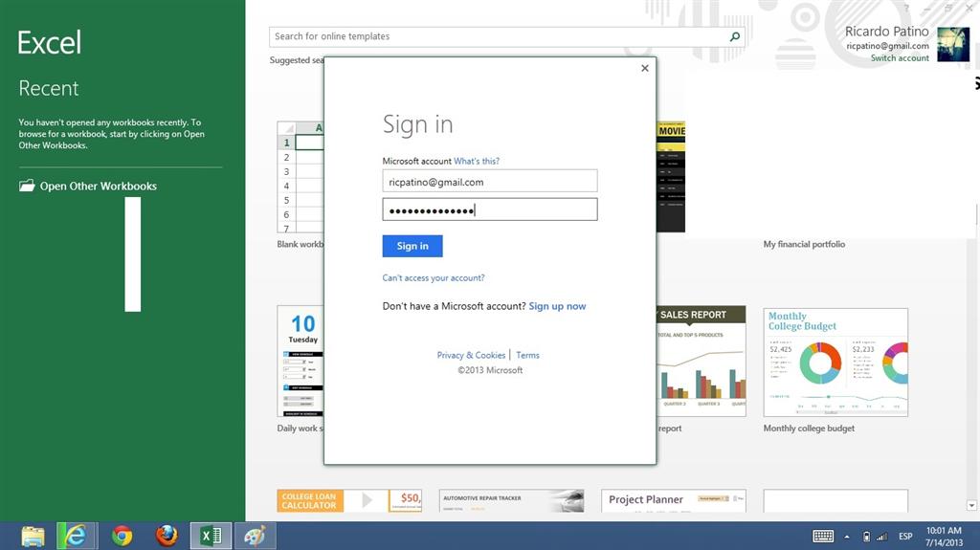Screen dimensions: 980x550
Task: Click the Ricardo Patino profile picture
Action: [x=954, y=44]
